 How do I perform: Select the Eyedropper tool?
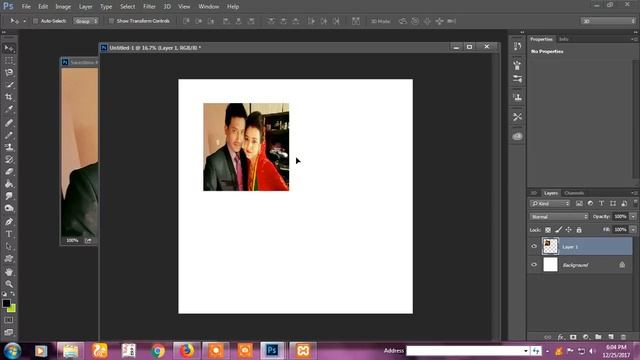[9, 109]
